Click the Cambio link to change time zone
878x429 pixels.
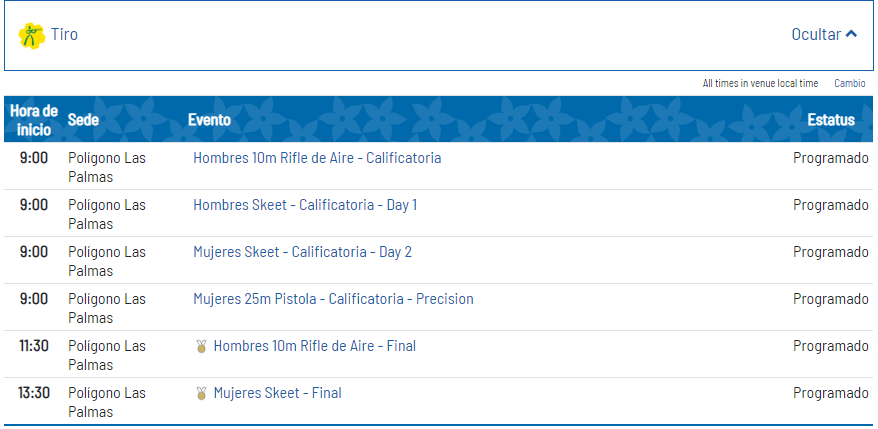tap(849, 83)
